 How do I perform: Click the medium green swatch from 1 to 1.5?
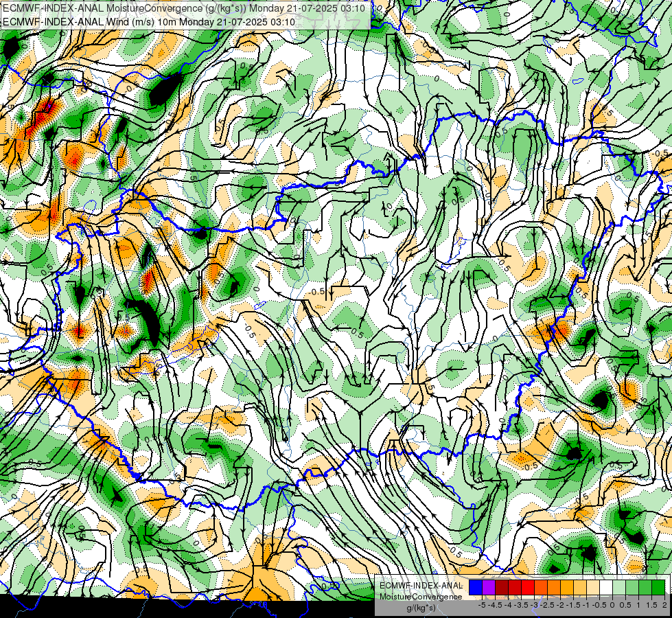645,587
